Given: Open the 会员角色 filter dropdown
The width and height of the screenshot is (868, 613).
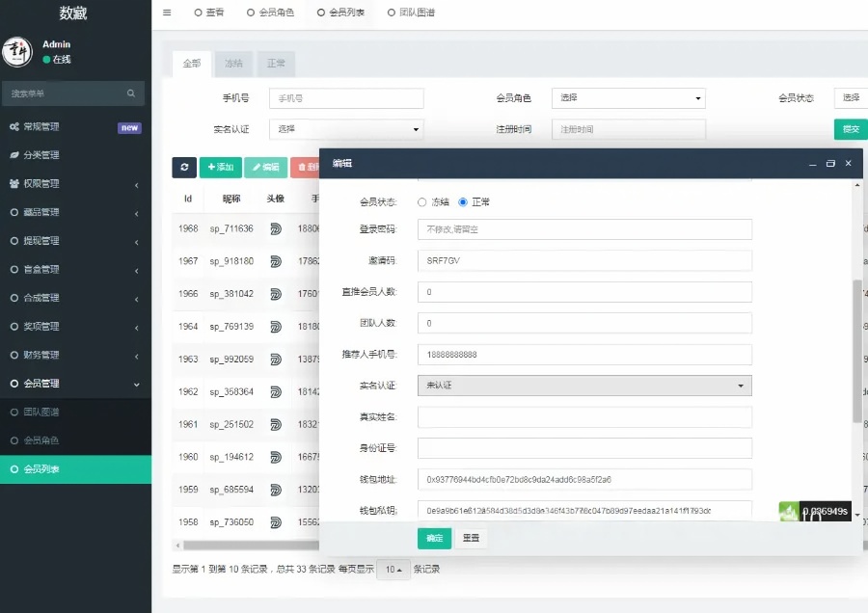Looking at the screenshot, I should 628,98.
